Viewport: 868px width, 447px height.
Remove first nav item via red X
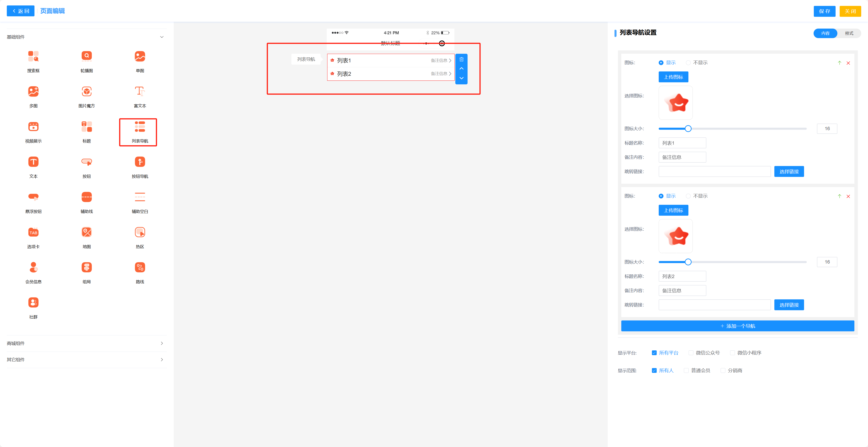848,63
